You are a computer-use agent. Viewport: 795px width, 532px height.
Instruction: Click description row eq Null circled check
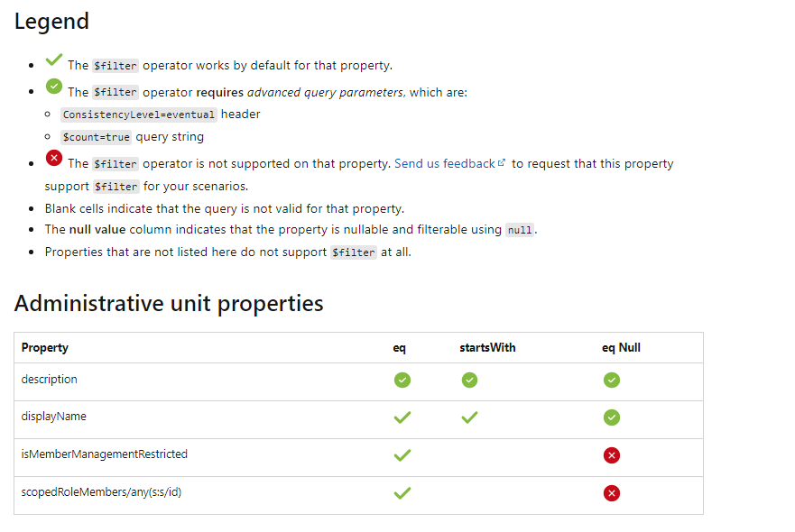click(612, 380)
